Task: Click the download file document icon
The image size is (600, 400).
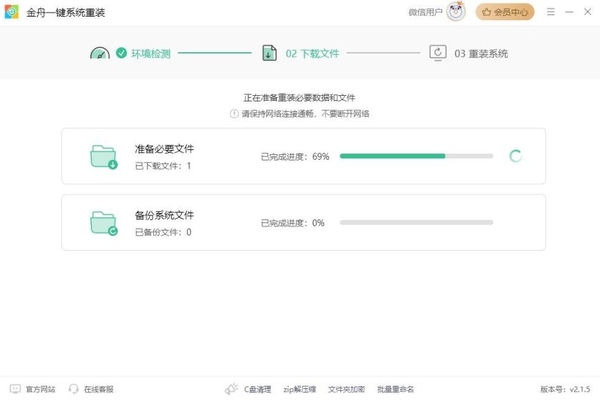Action: coord(269,53)
